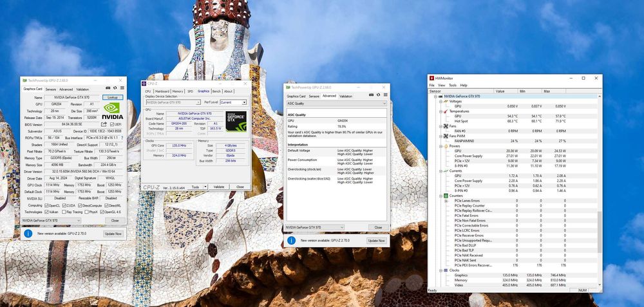
Task: Click the Fans PWM icon in HWMonitor
Action: tap(446, 136)
